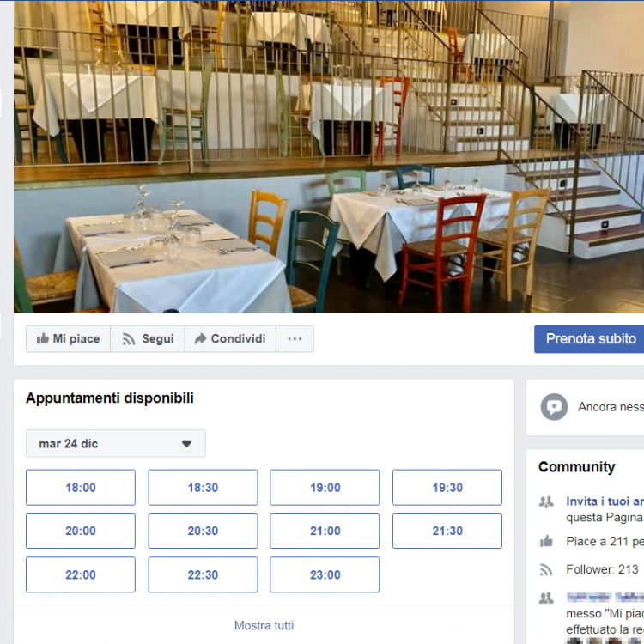Follow the page with Segui button
The image size is (644, 644).
pyautogui.click(x=148, y=339)
